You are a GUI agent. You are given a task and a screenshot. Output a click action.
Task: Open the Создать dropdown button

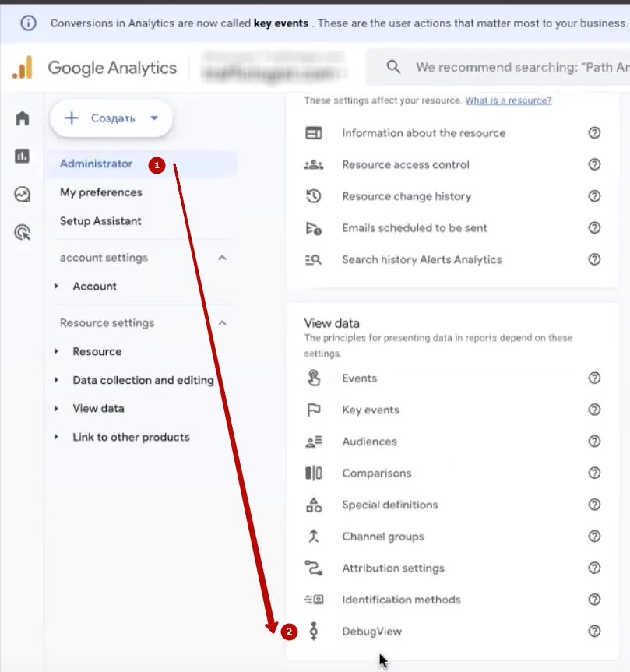(x=111, y=118)
